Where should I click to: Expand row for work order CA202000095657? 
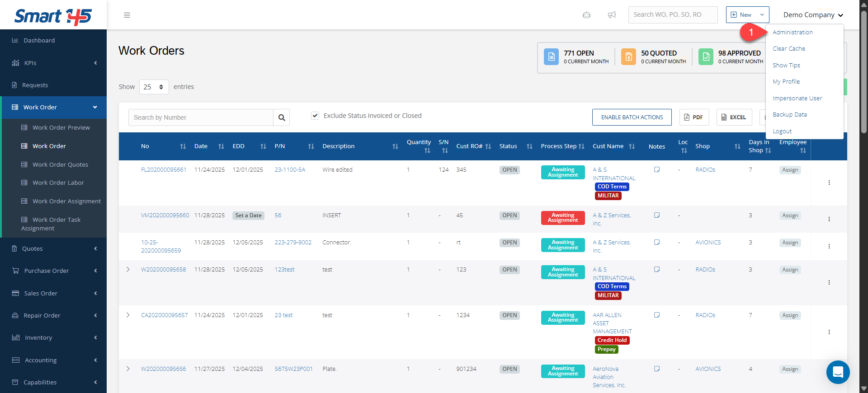[128, 315]
